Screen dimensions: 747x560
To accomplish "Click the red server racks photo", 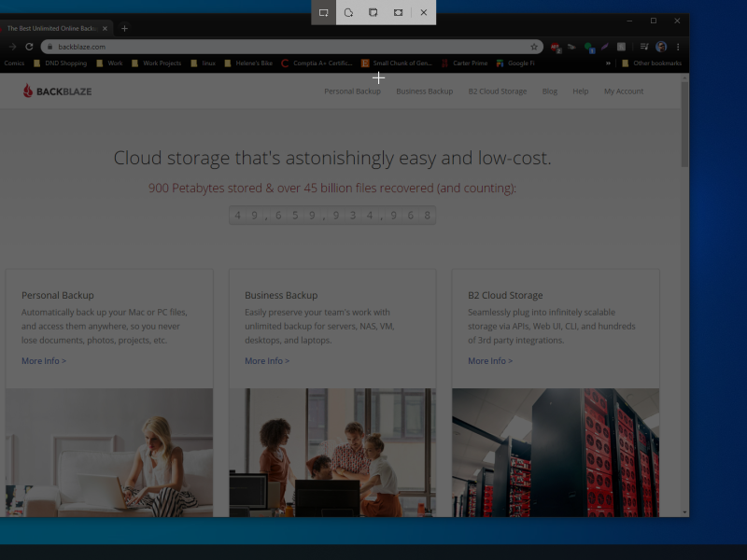I will click(556, 453).
